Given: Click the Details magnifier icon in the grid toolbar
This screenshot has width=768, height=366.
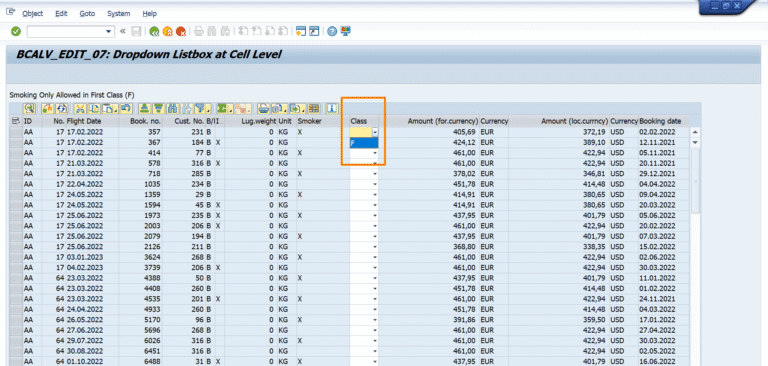Looking at the screenshot, I should [29, 108].
